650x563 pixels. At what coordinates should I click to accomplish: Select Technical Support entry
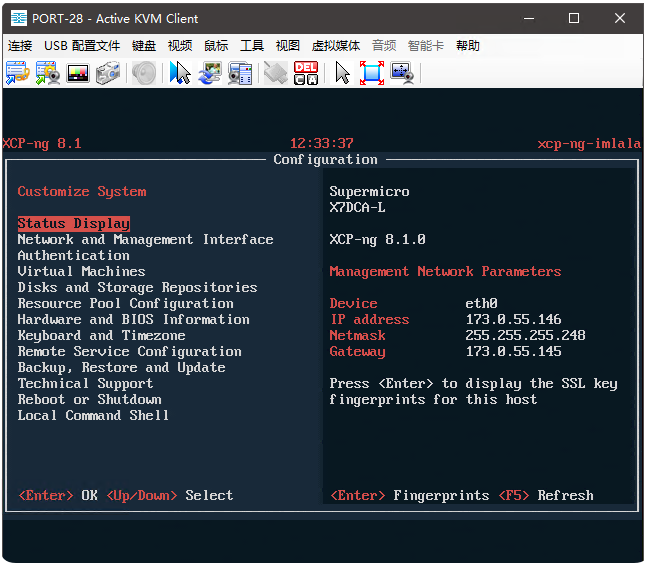(x=85, y=383)
